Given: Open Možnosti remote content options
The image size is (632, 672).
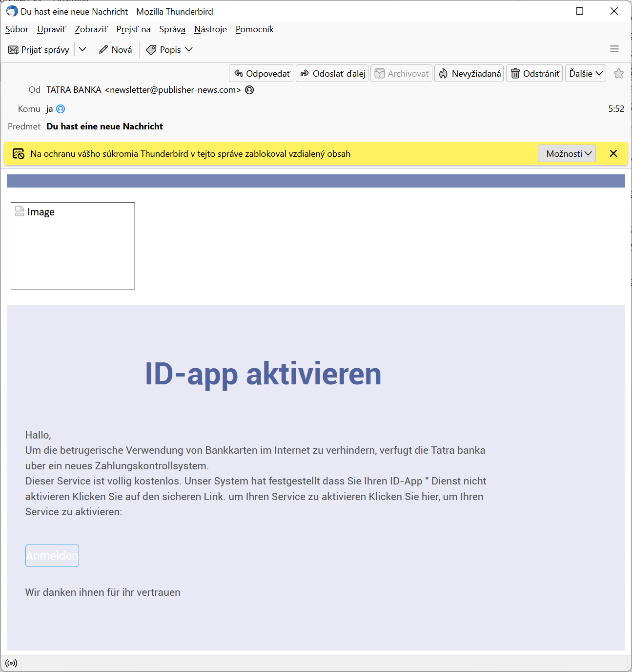Looking at the screenshot, I should coord(567,154).
